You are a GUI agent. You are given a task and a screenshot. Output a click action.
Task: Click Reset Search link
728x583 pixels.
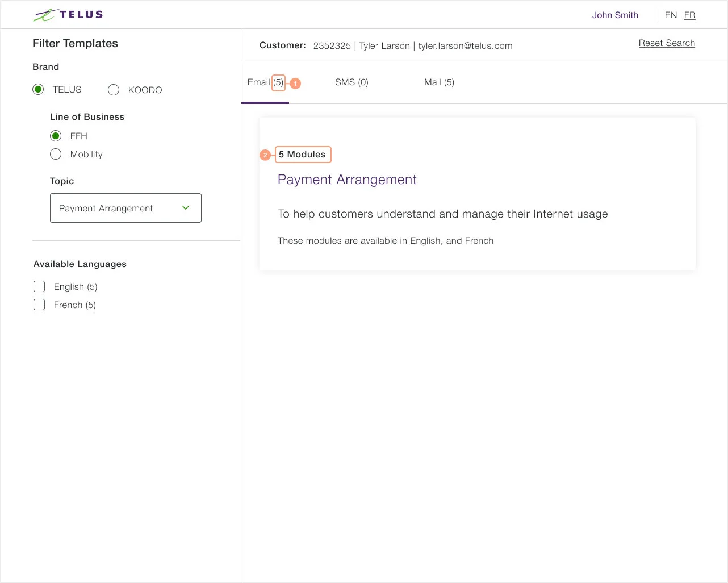667,43
